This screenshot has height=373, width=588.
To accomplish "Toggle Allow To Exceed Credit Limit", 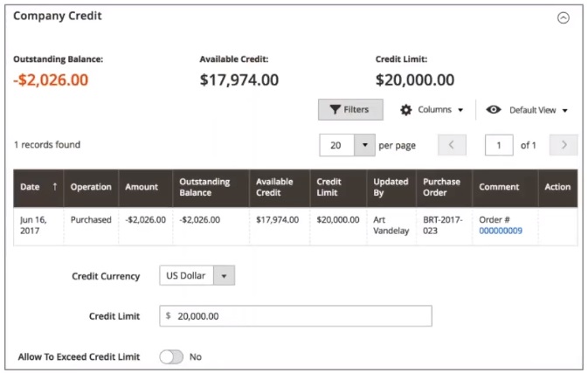I will tap(171, 357).
